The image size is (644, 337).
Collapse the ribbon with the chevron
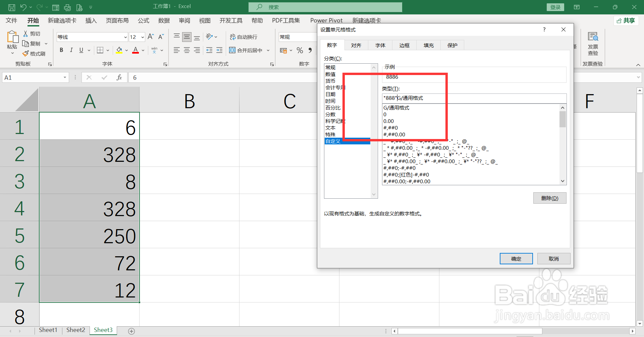tap(638, 65)
